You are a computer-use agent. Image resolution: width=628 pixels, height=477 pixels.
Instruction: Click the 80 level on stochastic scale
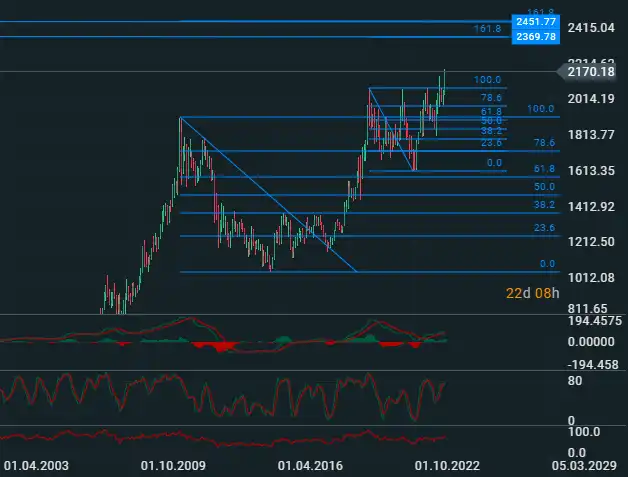click(x=575, y=381)
